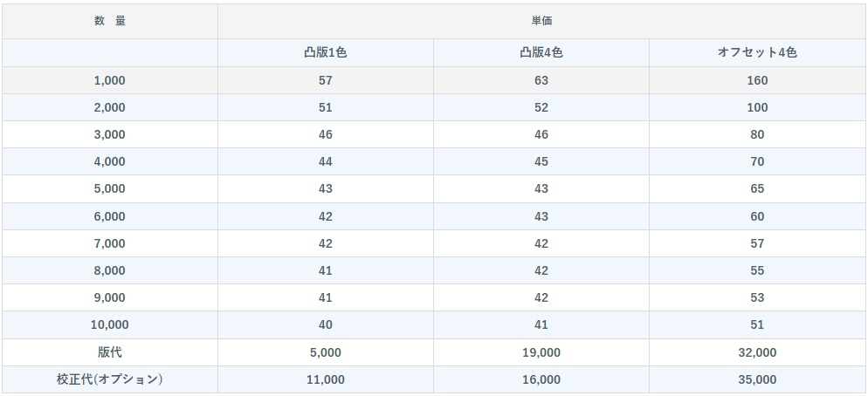Click the 校正代(オプション) row label
The image size is (868, 396).
coord(110,379)
